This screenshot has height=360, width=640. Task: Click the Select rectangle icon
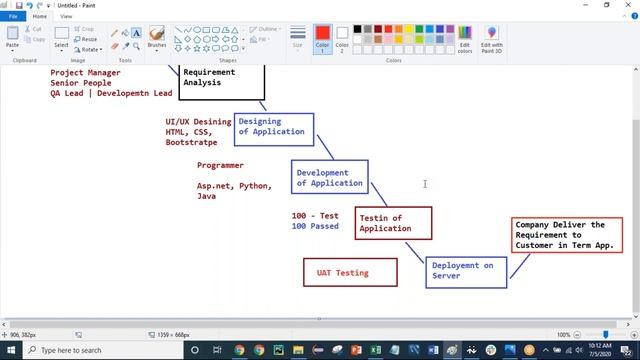click(x=62, y=33)
